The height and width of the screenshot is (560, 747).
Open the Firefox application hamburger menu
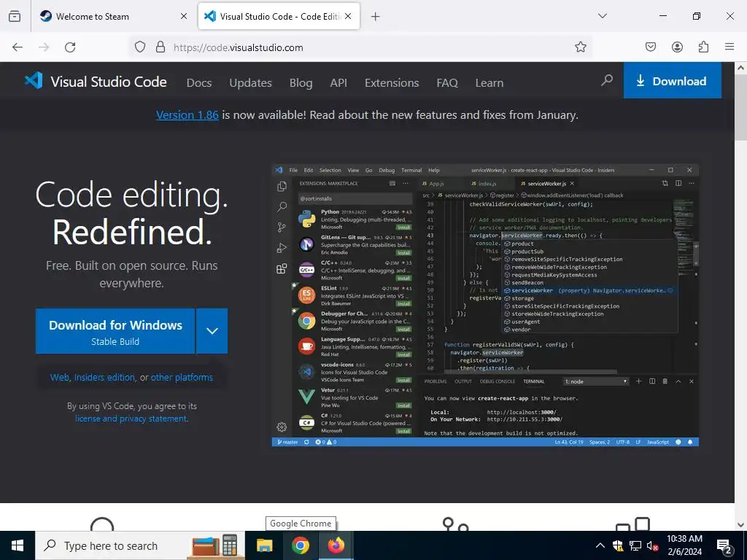[x=729, y=47]
